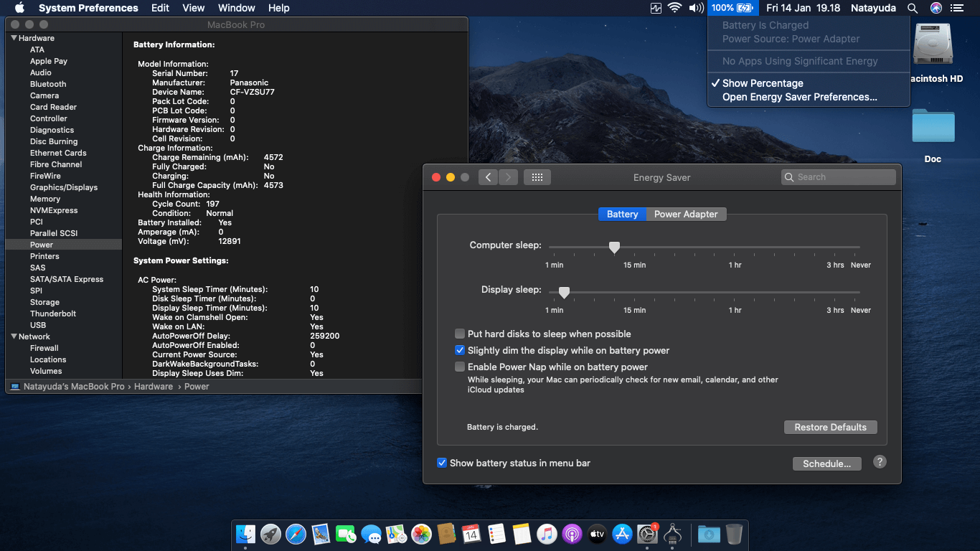Open the App Store in the Dock
The image size is (980, 551).
click(622, 534)
